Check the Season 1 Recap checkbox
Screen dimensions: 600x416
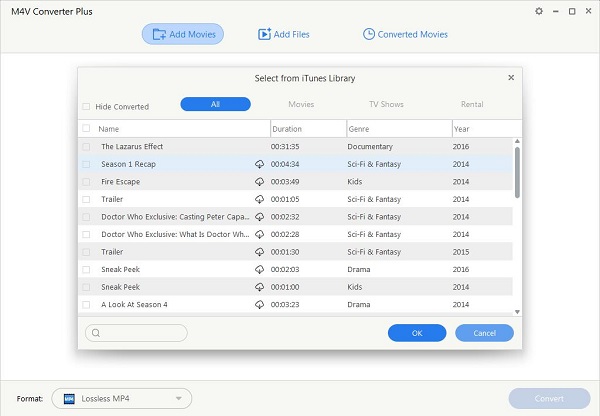point(86,164)
